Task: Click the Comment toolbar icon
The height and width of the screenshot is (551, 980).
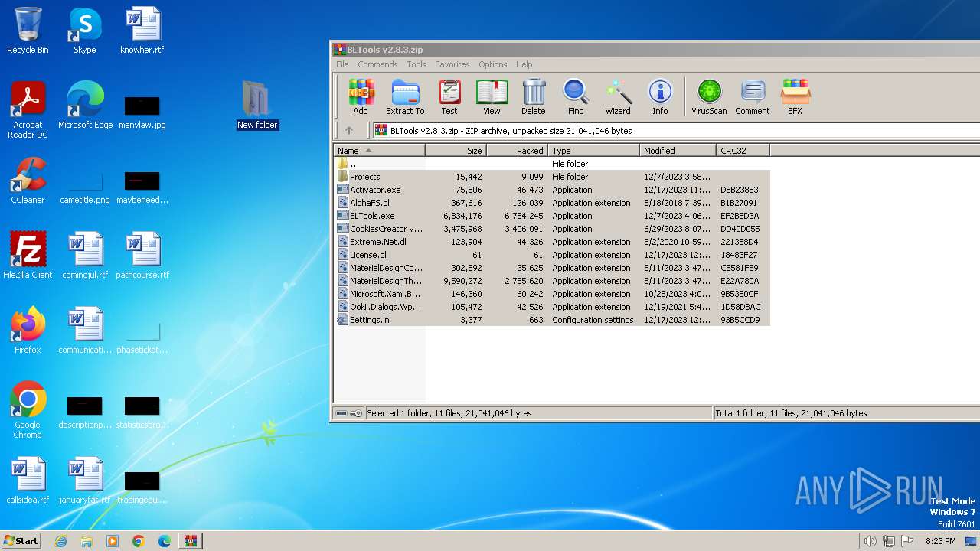Action: (753, 97)
